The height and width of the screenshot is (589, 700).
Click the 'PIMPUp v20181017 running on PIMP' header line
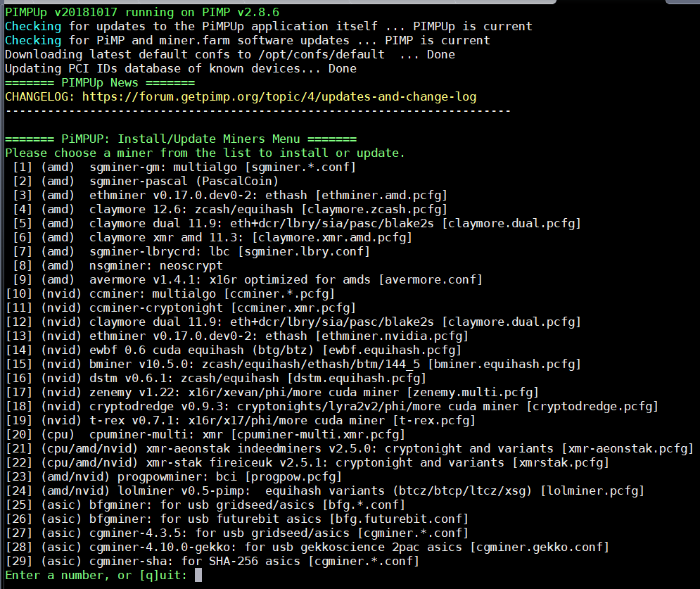pos(142,13)
